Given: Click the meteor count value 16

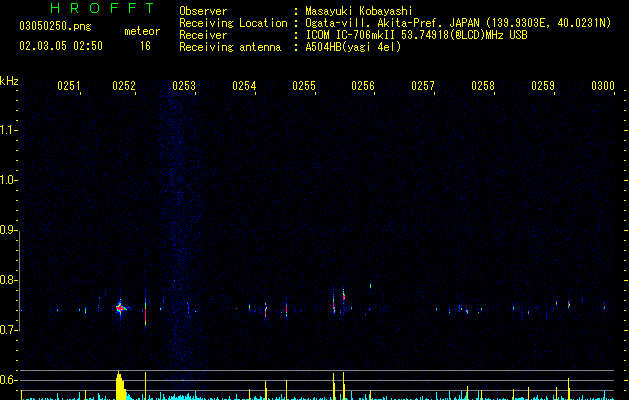Looking at the screenshot, I should pos(145,46).
